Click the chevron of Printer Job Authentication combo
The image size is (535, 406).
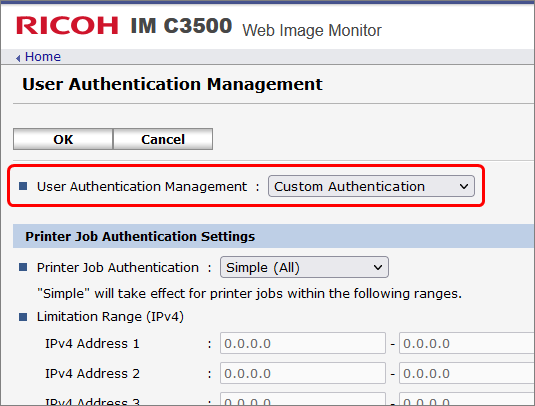(x=378, y=267)
